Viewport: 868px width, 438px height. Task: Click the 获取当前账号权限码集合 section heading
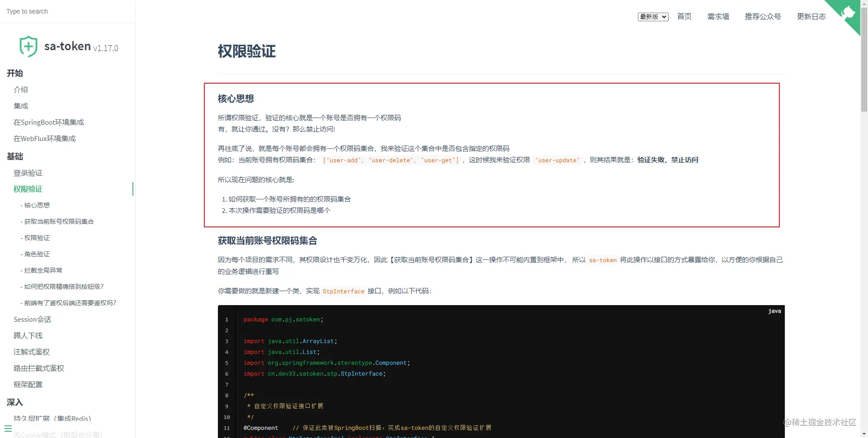[x=268, y=240]
